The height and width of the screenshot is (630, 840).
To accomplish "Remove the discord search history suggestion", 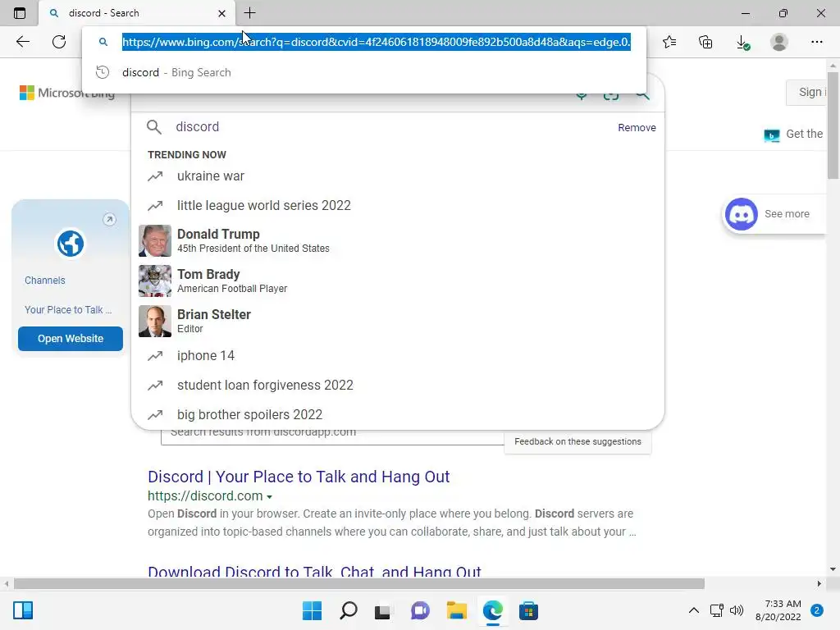I will (637, 127).
